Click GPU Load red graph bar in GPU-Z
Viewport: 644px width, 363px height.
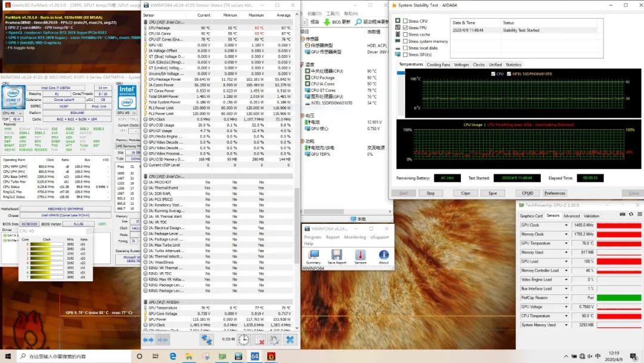click(618, 262)
